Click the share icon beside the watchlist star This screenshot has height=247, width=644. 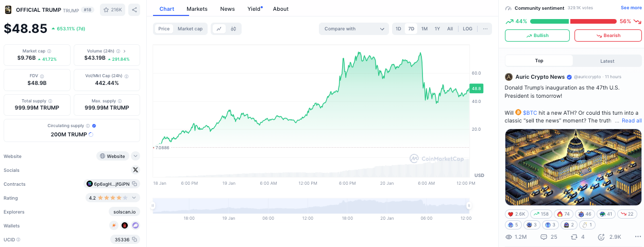tap(134, 10)
